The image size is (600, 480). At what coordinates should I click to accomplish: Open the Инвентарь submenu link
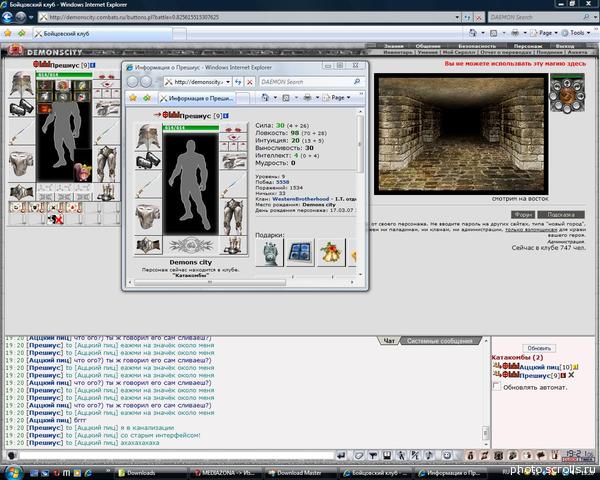398,52
